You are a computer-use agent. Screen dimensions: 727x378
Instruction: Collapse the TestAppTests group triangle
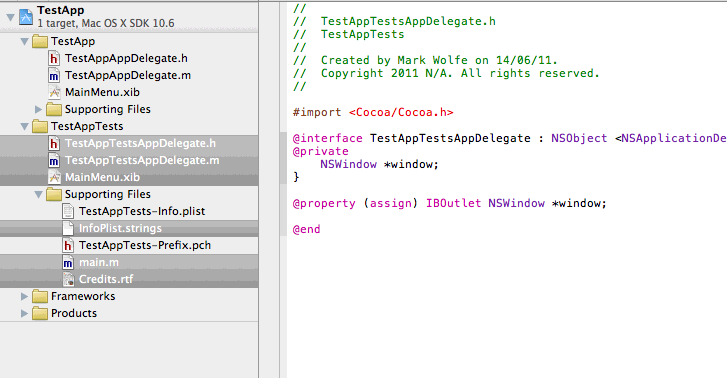point(25,126)
